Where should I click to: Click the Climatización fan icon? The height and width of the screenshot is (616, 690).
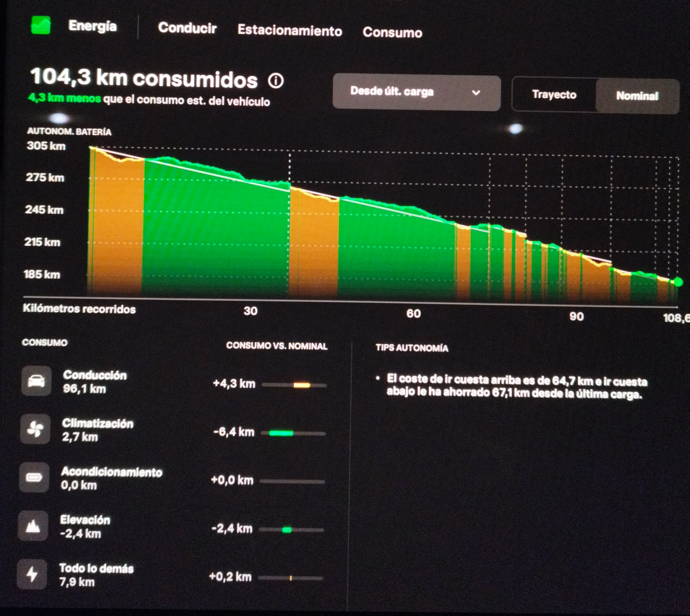(35, 429)
